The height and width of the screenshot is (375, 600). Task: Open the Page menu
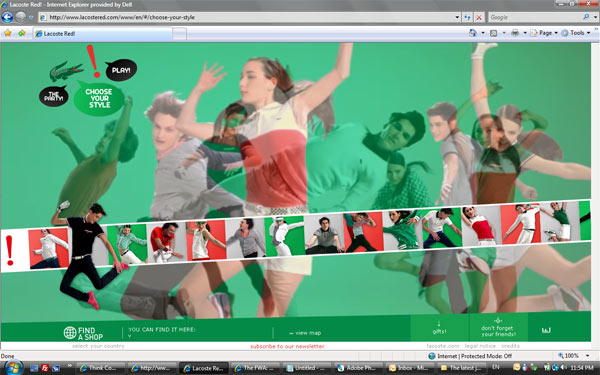coord(544,33)
